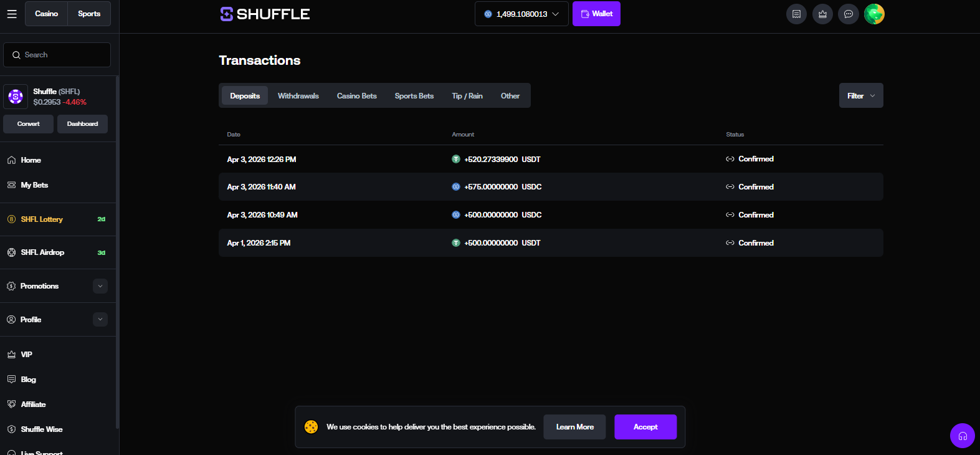Click the SHFL price $0.2953
Screen dimensions: 980x455
[x=47, y=102]
